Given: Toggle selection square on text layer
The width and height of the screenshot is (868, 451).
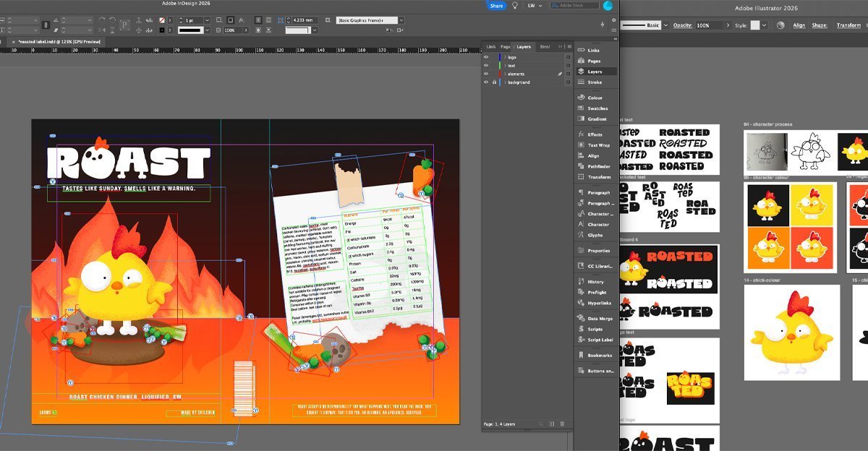Looking at the screenshot, I should click(568, 65).
